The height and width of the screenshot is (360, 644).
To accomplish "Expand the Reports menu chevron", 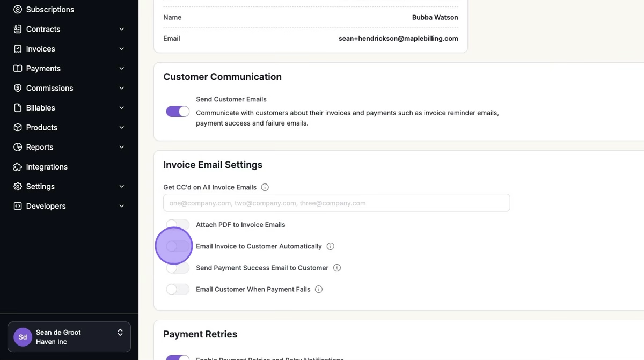I will pos(122,147).
